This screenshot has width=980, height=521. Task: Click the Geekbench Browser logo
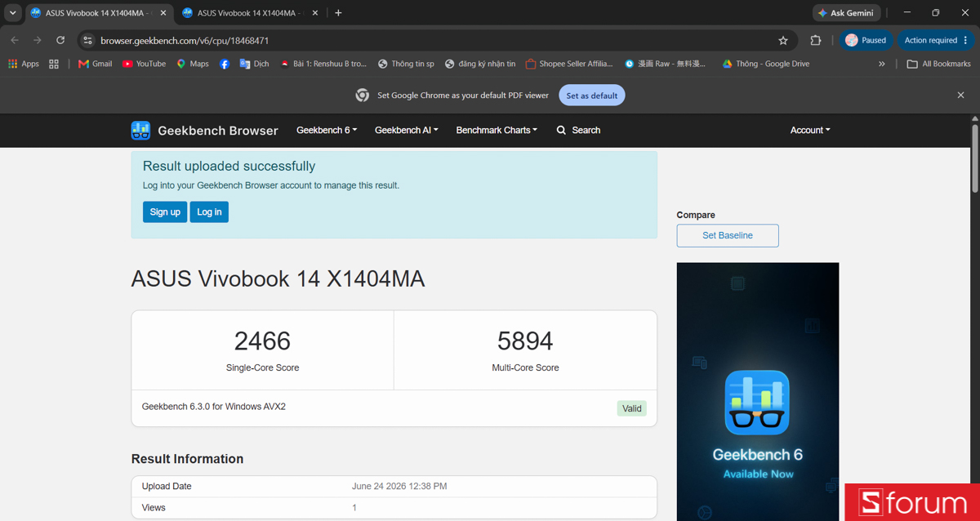coord(204,131)
